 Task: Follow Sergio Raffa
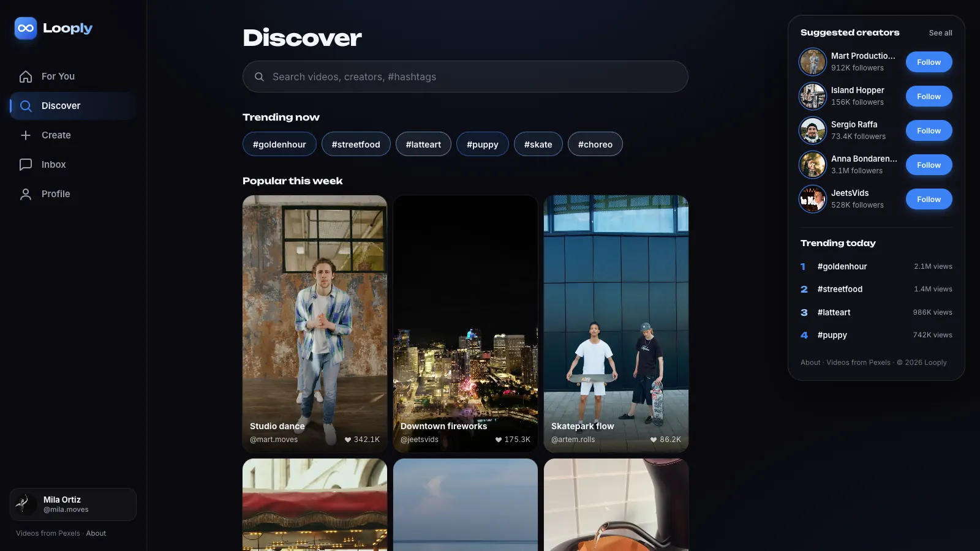click(929, 130)
